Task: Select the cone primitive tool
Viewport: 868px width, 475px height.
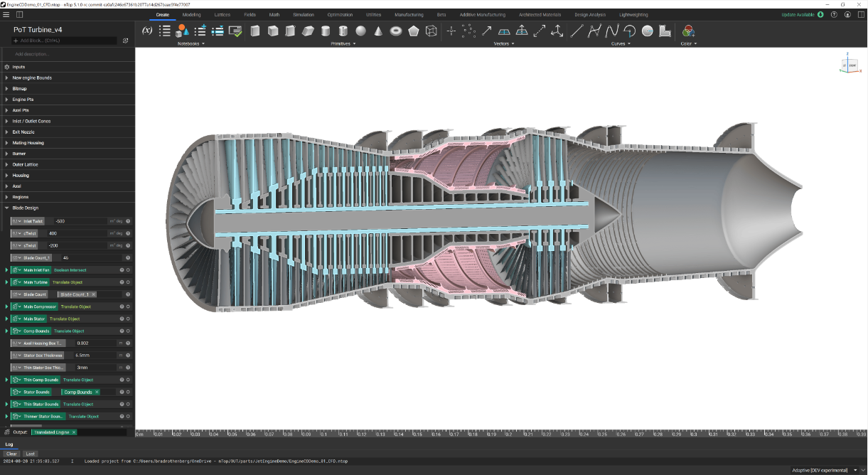Action: 378,31
